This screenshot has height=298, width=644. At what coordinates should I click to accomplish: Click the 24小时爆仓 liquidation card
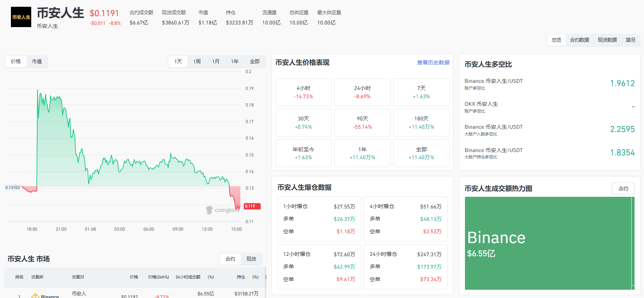406,267
